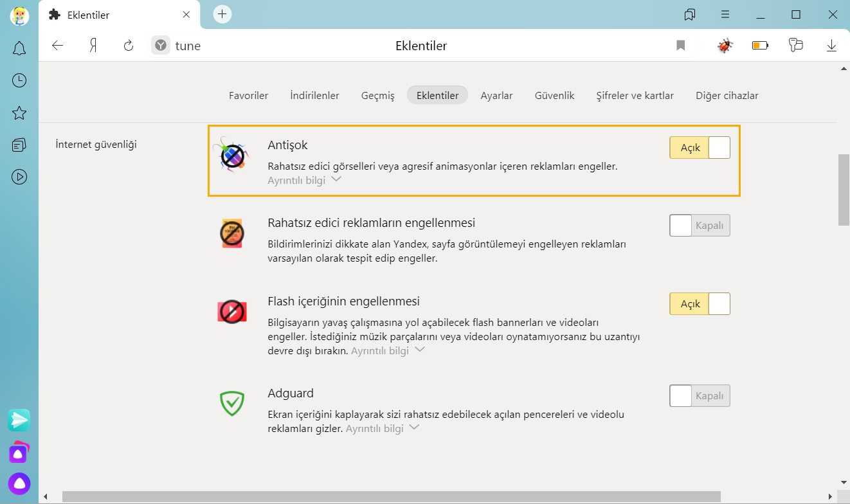The image size is (850, 504).
Task: Open Şifreler ve kartlar tab
Action: point(635,95)
